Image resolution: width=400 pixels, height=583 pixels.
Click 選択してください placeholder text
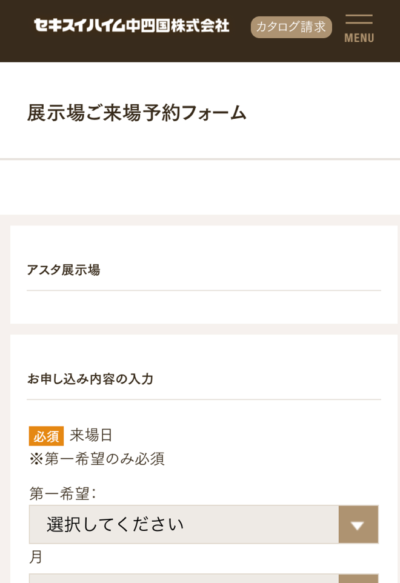click(115, 525)
